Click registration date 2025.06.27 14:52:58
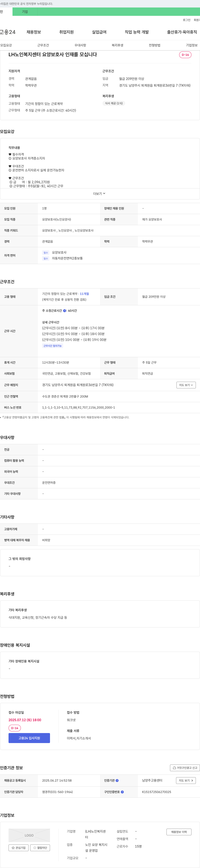Image resolution: width=200 pixels, height=868 pixels. pyautogui.click(x=57, y=780)
